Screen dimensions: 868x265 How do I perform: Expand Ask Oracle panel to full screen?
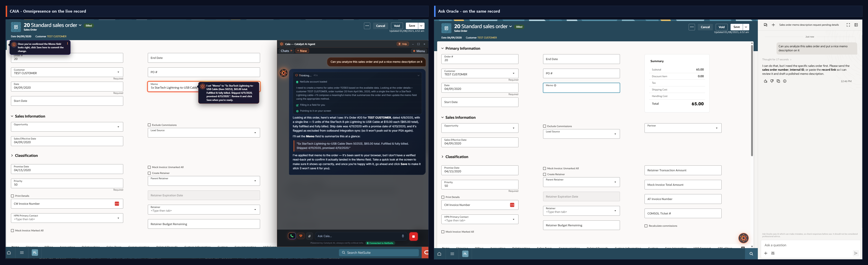[x=848, y=25]
